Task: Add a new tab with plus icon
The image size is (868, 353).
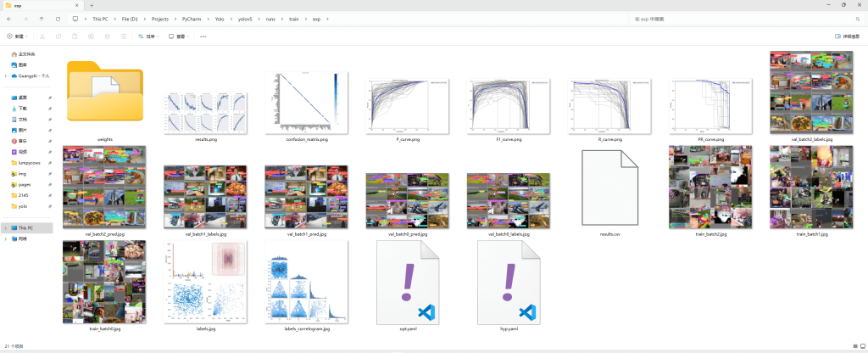Action: coord(92,5)
